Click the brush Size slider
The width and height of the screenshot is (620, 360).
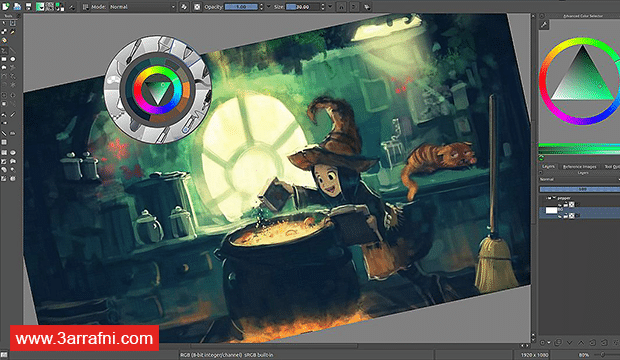coord(303,7)
